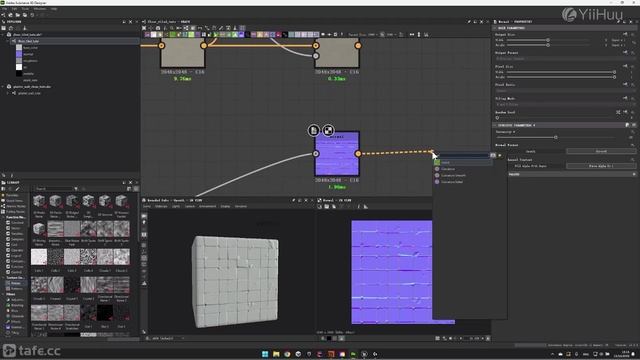
Task: Click the Normal node's grey input connector
Action: click(316, 154)
